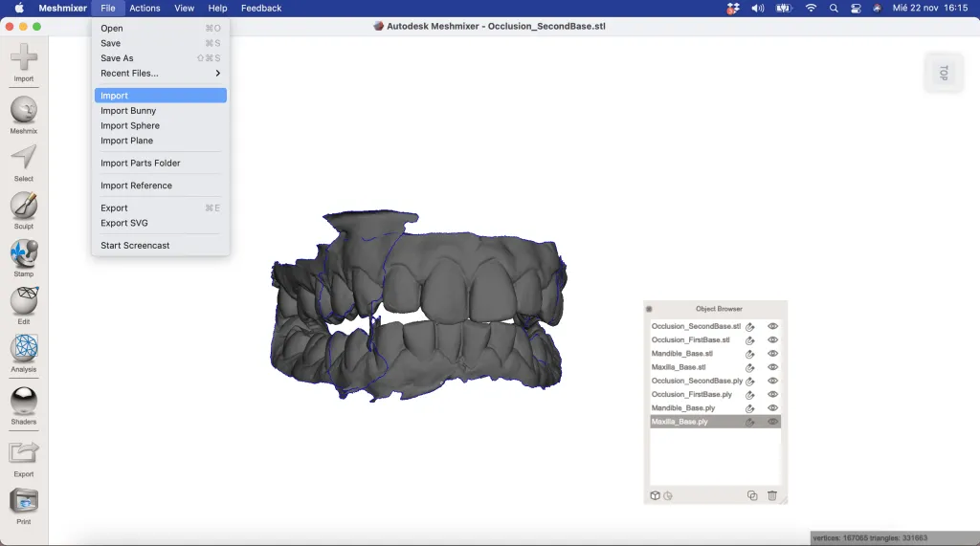Select Occlusion_SecondBase.stl in Object Browser
This screenshot has width=980, height=546.
point(696,326)
